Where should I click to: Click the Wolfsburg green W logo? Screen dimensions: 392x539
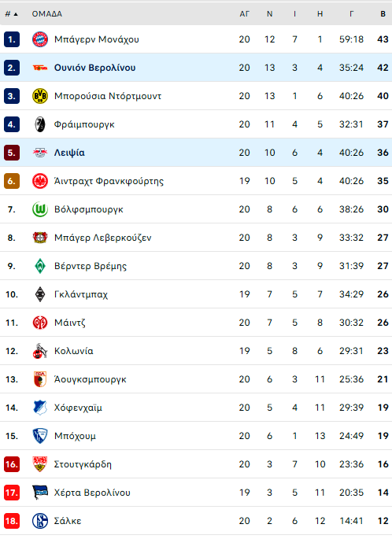pyautogui.click(x=40, y=209)
